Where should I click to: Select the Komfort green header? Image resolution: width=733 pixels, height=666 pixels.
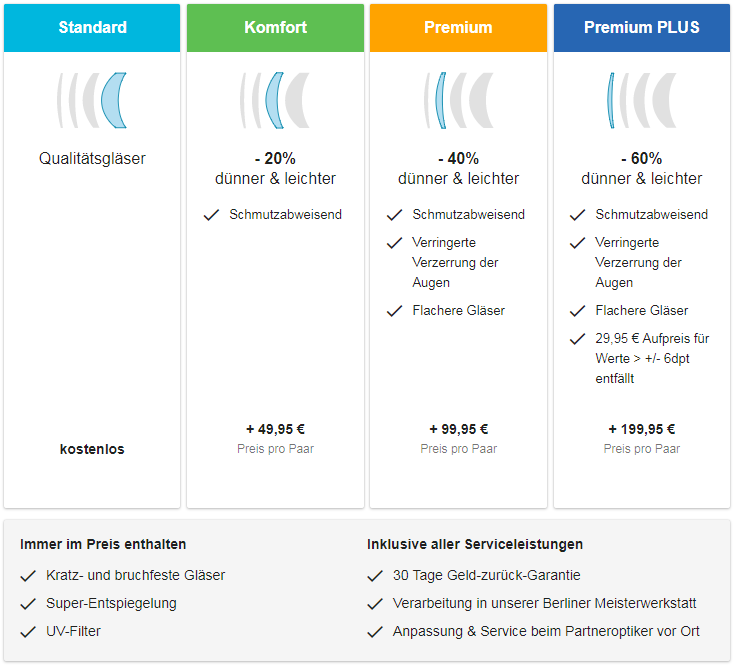pyautogui.click(x=275, y=28)
